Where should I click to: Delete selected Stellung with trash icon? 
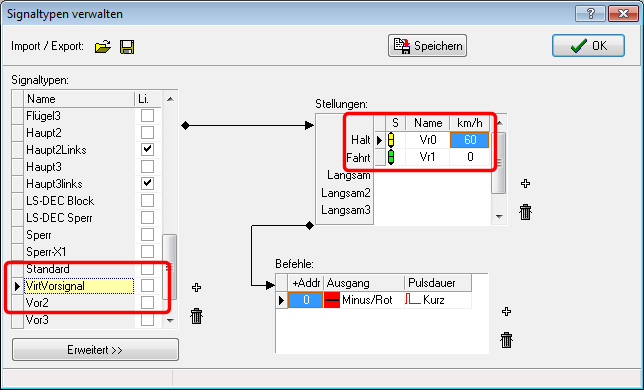coord(525,212)
